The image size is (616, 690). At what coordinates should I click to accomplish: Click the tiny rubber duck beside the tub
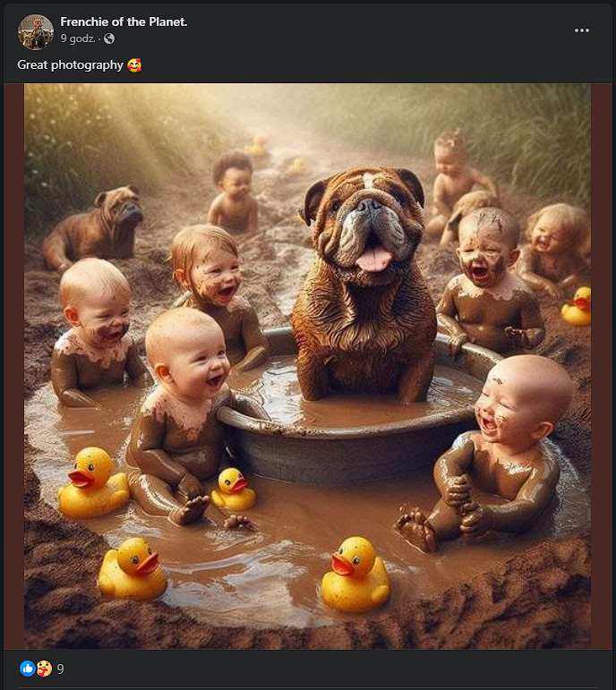[x=234, y=489]
